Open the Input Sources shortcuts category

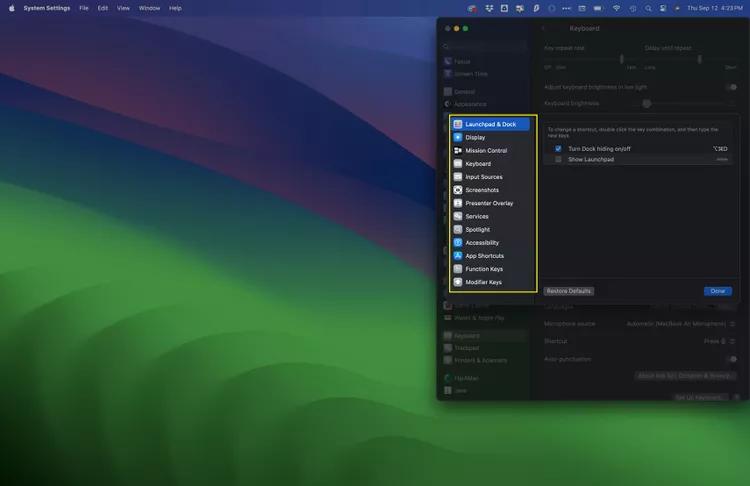point(490,177)
